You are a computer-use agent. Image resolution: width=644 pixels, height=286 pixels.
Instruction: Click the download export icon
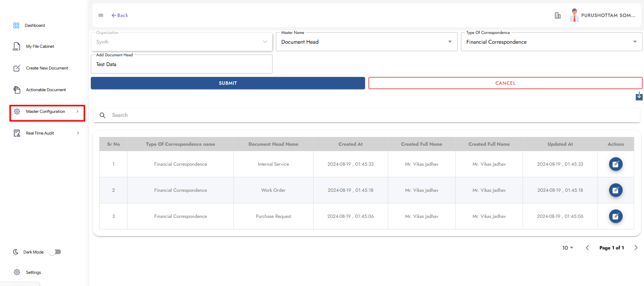(x=639, y=96)
